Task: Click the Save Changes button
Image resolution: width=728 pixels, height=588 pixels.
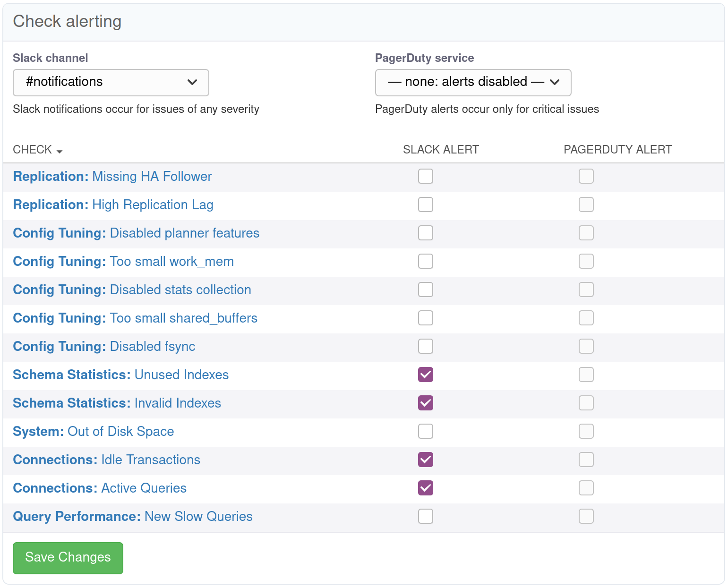Action: [x=68, y=558]
